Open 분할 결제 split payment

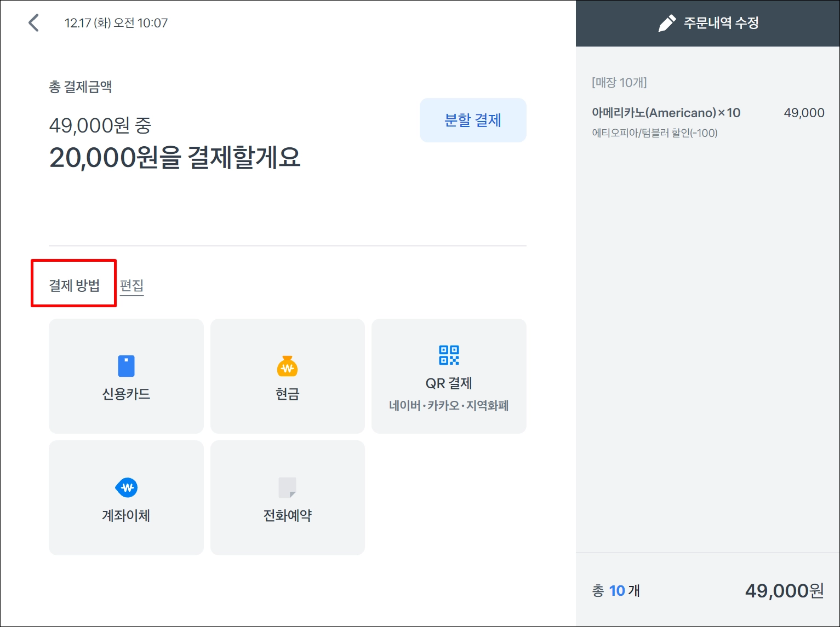tap(473, 120)
